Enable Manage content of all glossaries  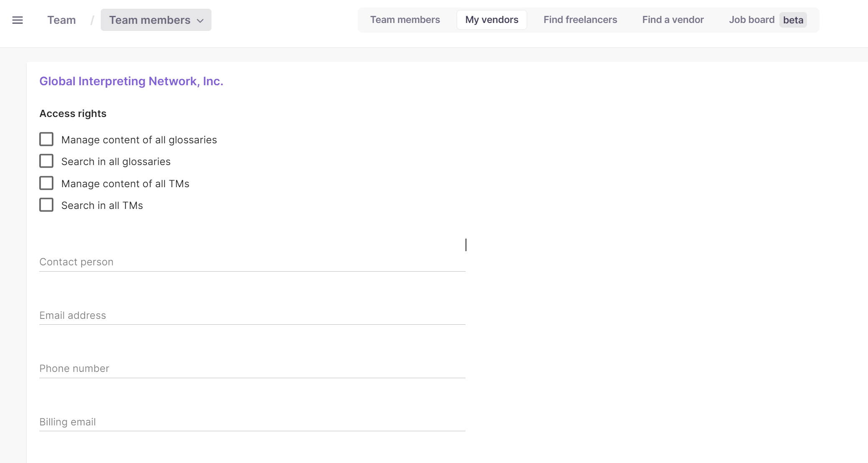tap(46, 139)
